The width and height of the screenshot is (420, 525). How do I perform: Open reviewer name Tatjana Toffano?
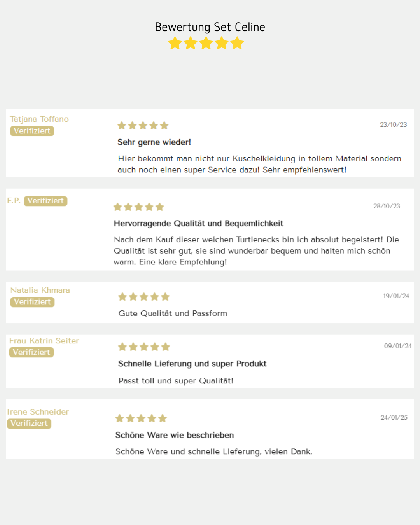(x=39, y=119)
